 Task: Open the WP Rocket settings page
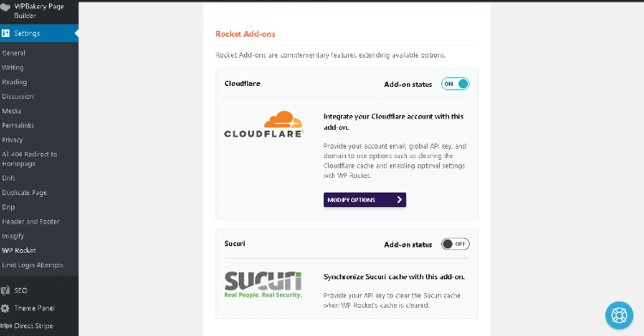19,250
